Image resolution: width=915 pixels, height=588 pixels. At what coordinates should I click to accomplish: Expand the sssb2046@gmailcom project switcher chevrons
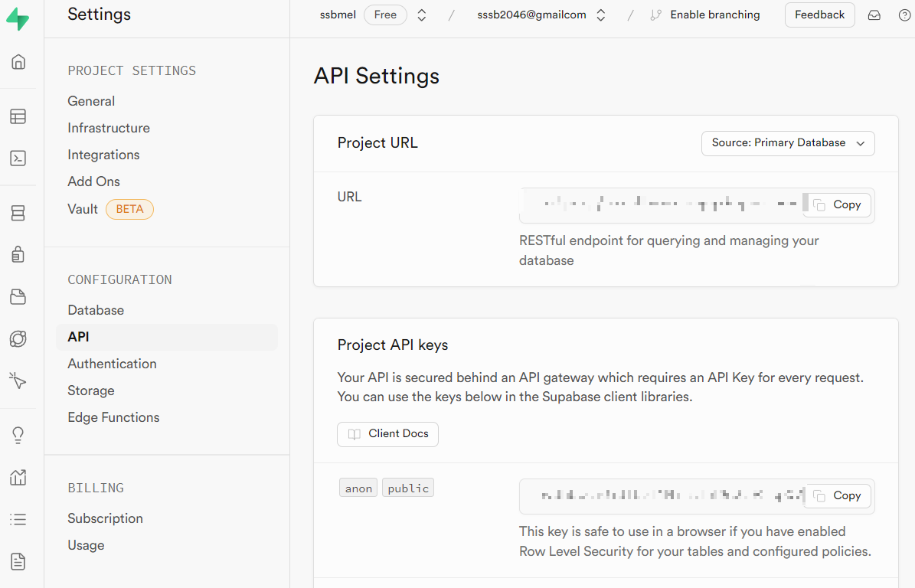[x=601, y=15]
